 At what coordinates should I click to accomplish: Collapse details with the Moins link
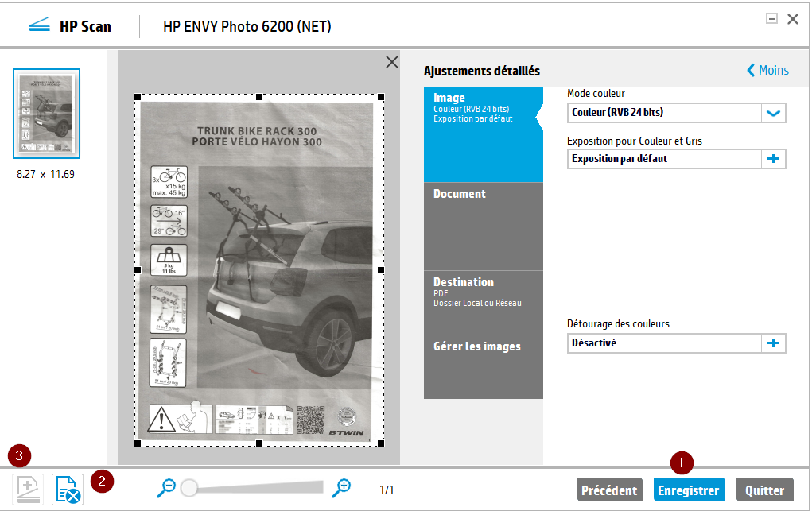click(767, 71)
